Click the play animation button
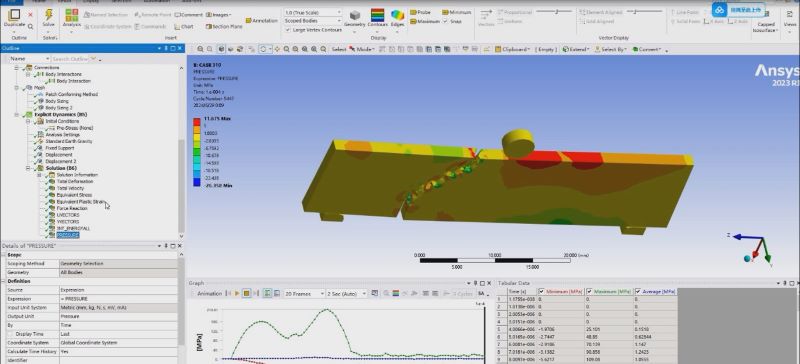Screen dimensions: 800x364 point(237,294)
